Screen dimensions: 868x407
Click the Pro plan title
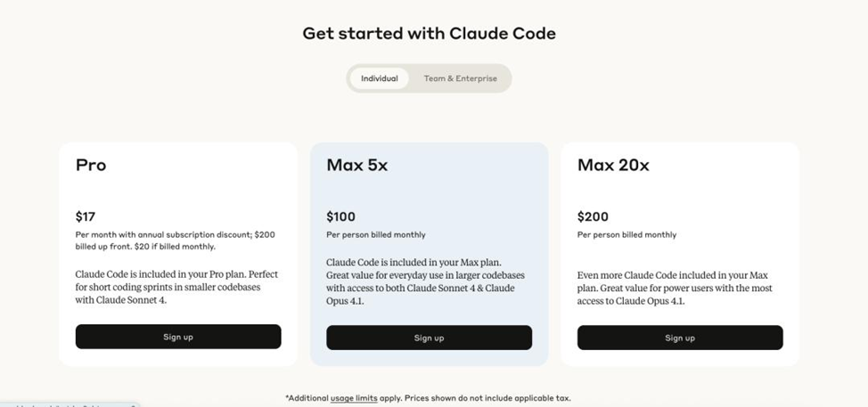91,165
